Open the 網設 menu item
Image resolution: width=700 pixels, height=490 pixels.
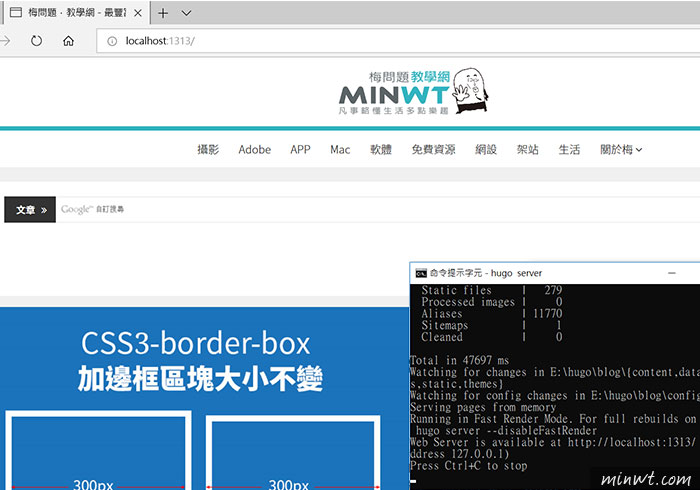(486, 149)
